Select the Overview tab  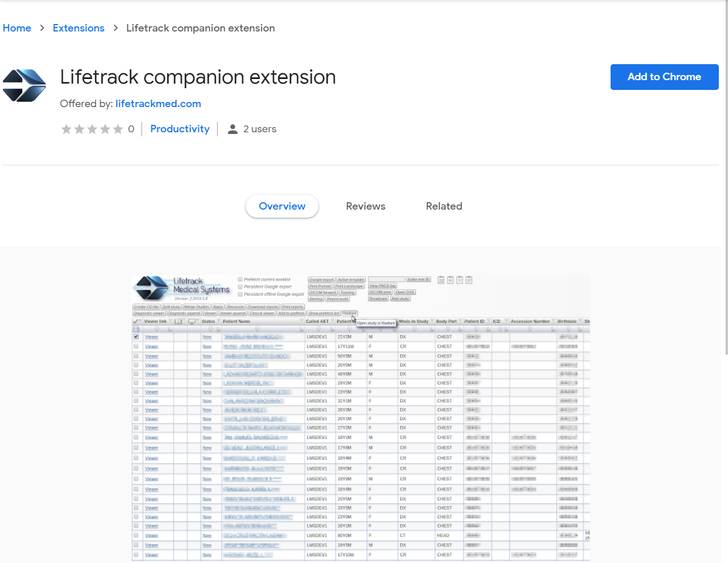(x=282, y=206)
